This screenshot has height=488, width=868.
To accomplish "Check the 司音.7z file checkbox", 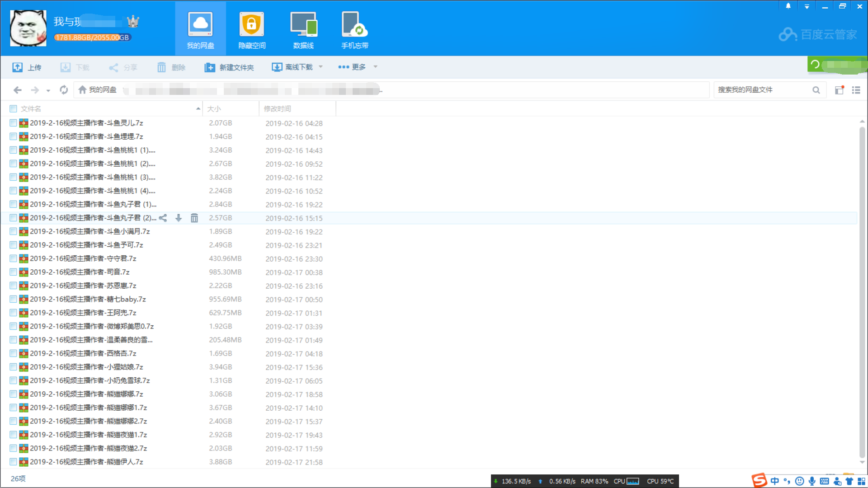I will click(13, 272).
